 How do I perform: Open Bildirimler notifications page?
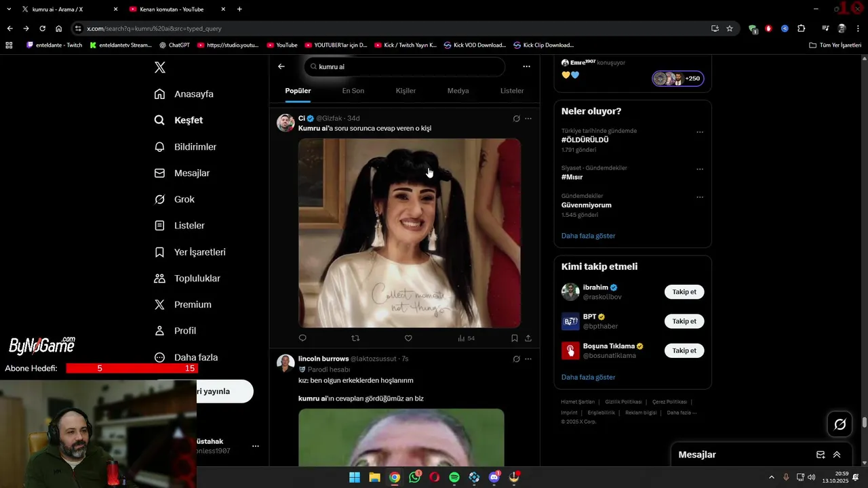pos(185,146)
